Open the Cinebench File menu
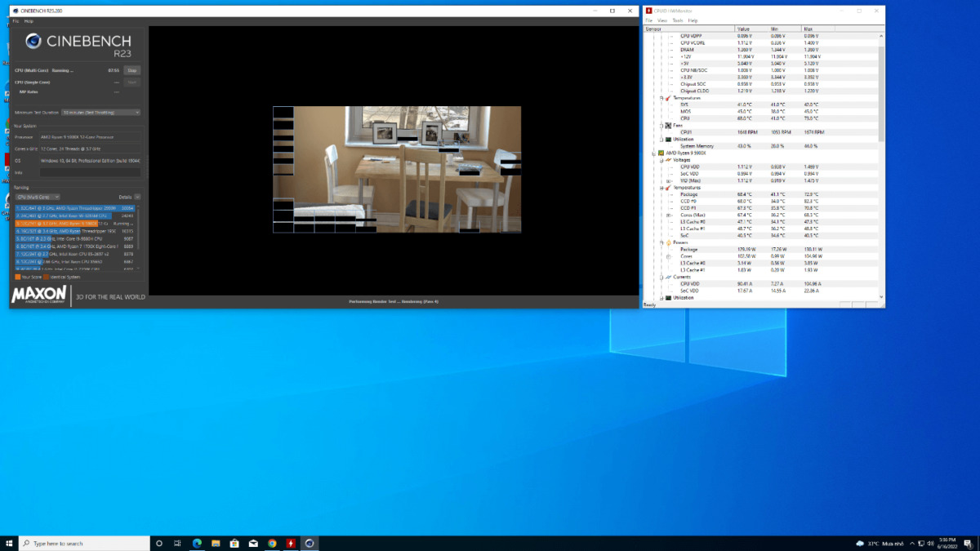 pyautogui.click(x=16, y=20)
